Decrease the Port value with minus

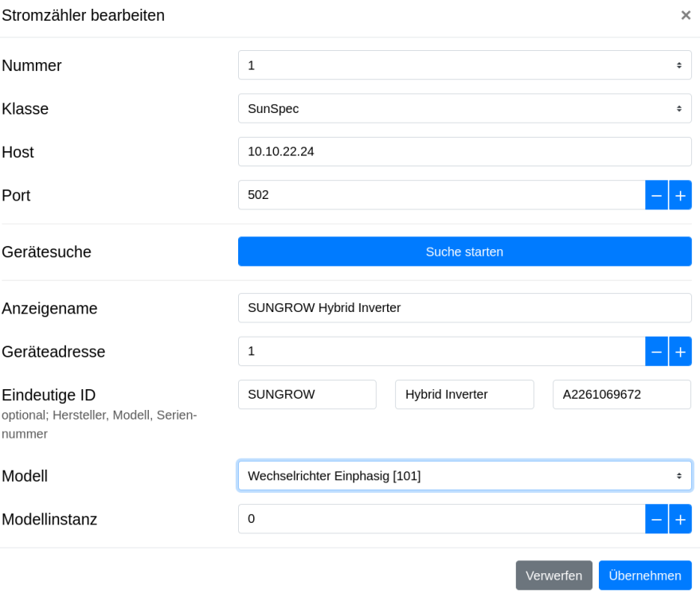[x=656, y=195]
